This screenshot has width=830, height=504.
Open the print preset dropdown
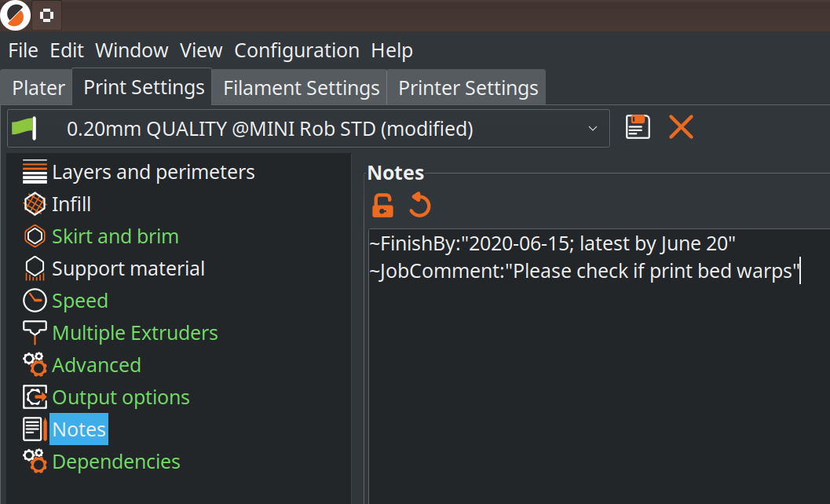308,128
